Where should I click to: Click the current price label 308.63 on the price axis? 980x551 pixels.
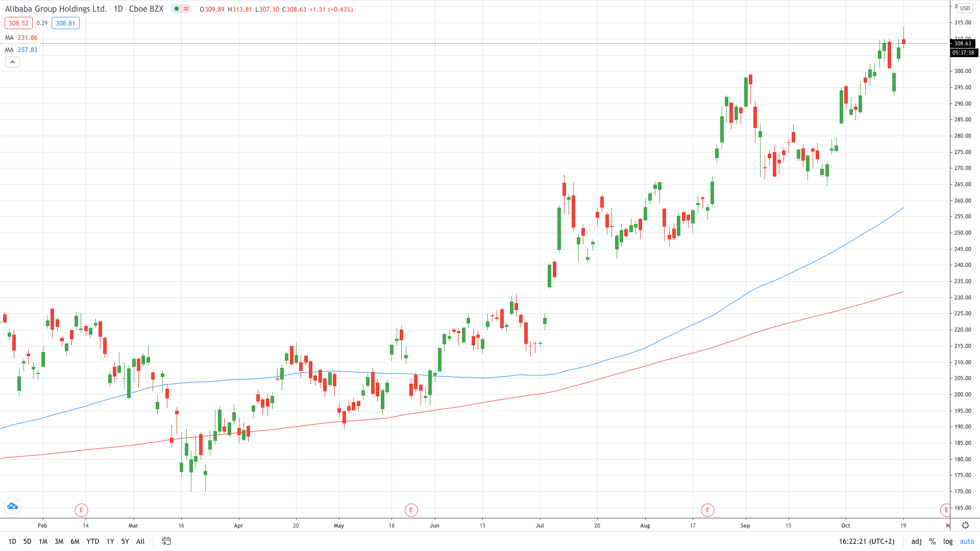pyautogui.click(x=964, y=44)
